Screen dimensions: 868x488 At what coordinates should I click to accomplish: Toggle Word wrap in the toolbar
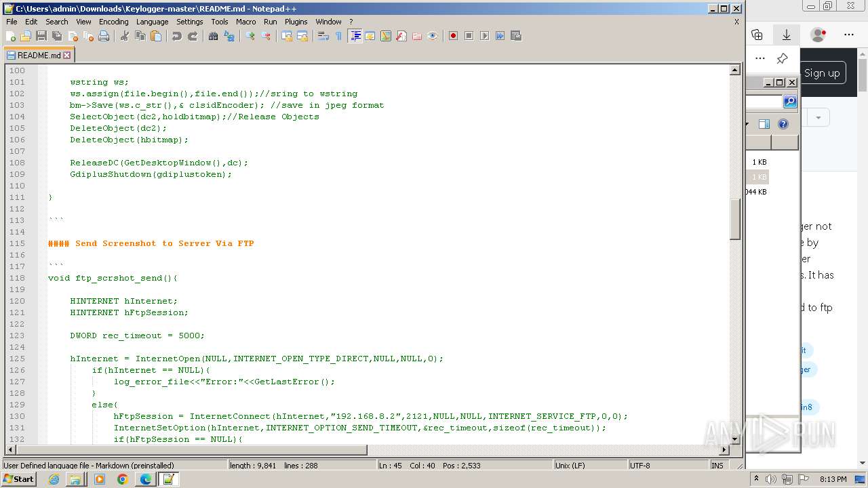323,36
